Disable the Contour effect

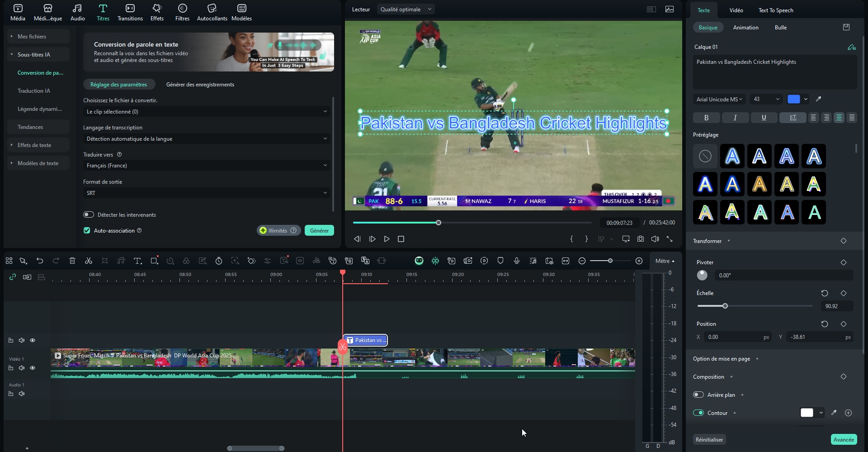[698, 413]
